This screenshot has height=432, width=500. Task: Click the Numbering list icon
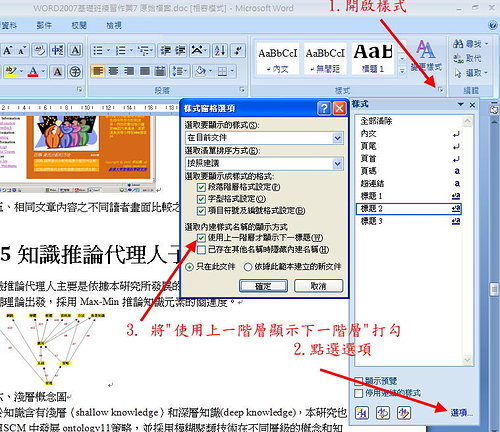pyautogui.click(x=121, y=51)
